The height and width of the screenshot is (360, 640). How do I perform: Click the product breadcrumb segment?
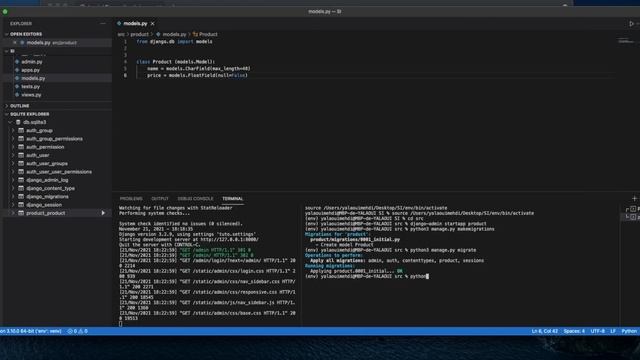point(140,34)
